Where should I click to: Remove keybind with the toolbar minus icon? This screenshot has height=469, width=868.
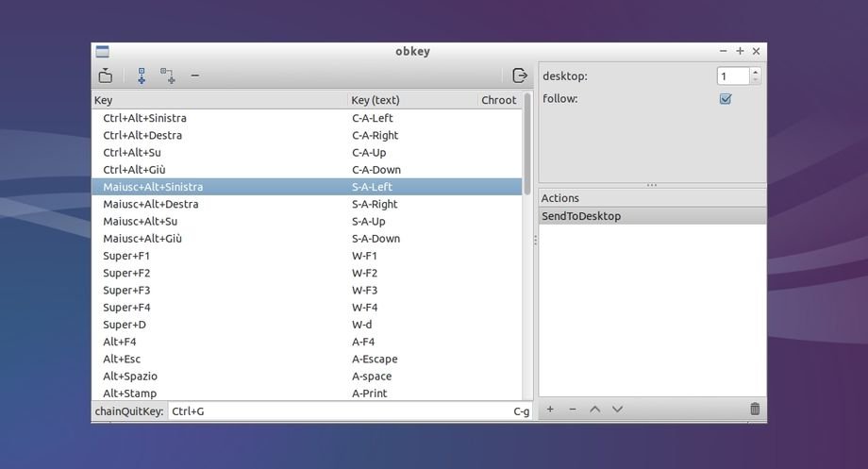coord(195,75)
